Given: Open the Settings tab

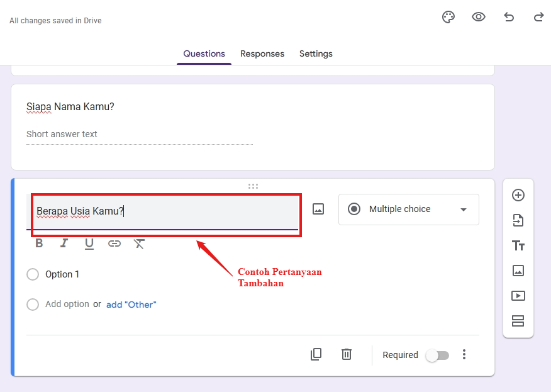Looking at the screenshot, I should pyautogui.click(x=316, y=53).
